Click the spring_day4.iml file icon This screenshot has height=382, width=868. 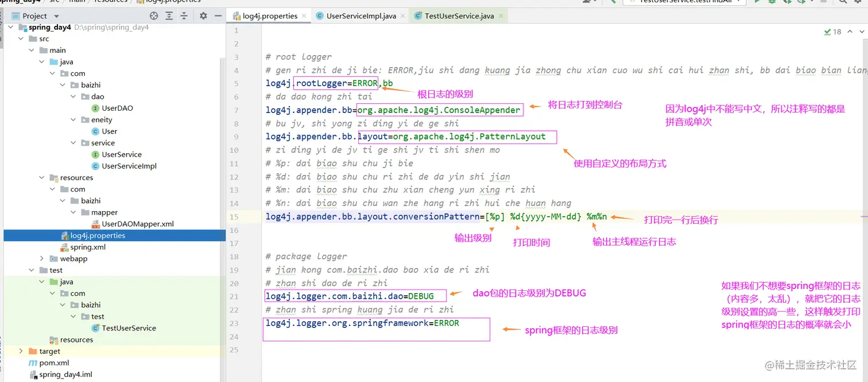click(x=33, y=375)
